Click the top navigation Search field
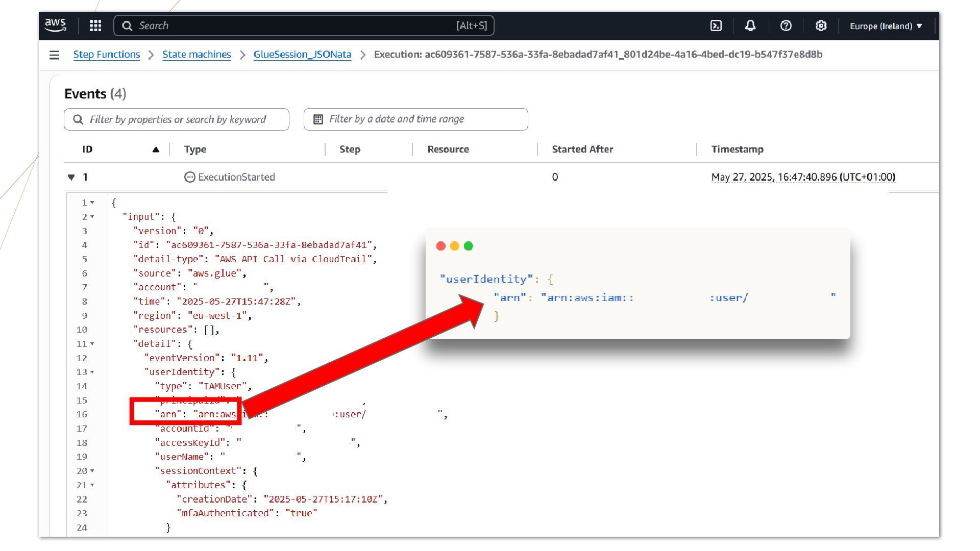 coord(304,26)
